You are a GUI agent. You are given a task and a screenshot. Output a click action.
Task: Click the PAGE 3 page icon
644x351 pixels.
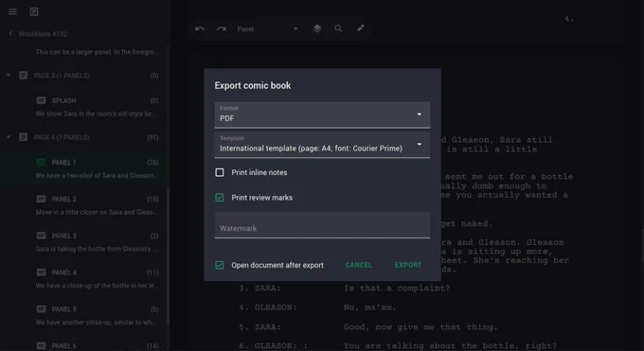click(24, 76)
